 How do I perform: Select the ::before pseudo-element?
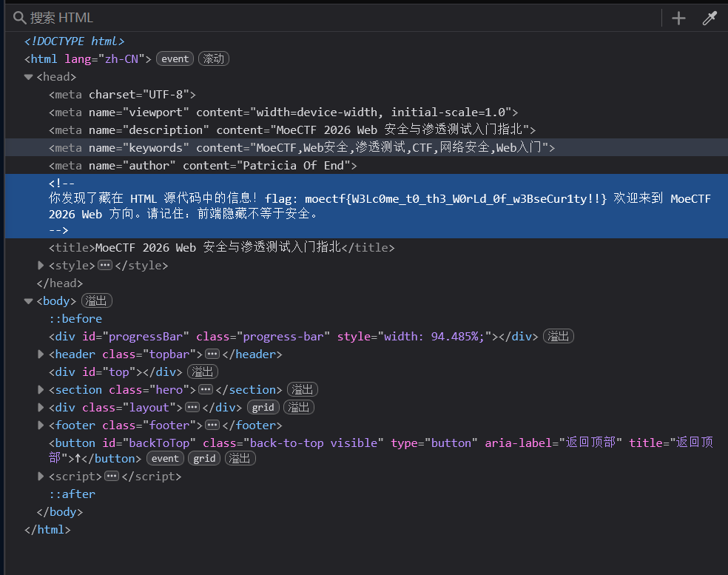click(75, 319)
